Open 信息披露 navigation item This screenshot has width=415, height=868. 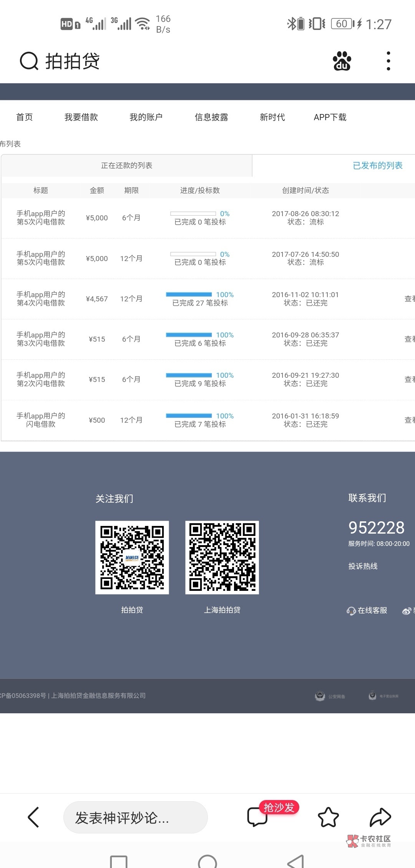pyautogui.click(x=211, y=117)
